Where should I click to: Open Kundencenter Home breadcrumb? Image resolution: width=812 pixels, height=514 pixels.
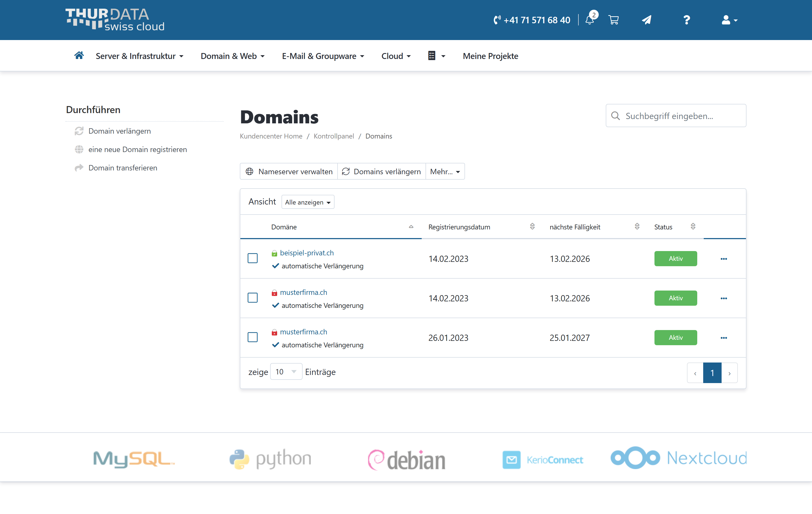271,136
